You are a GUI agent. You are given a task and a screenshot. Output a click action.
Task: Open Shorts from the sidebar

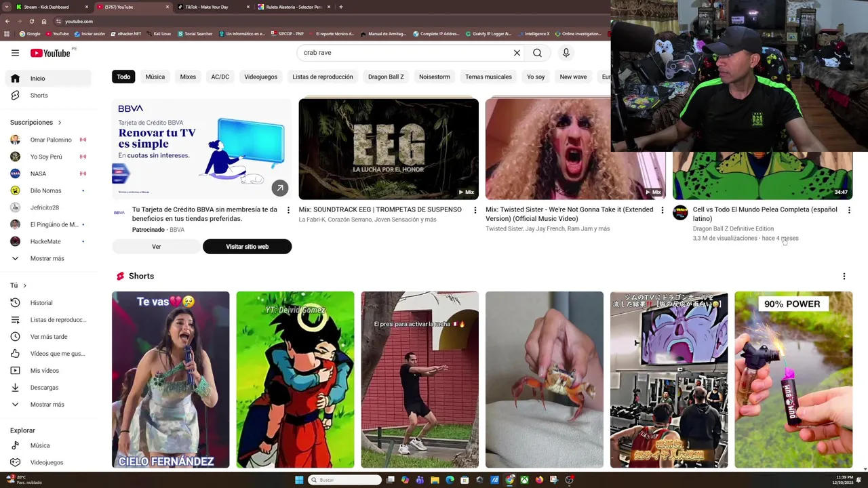tap(47, 96)
